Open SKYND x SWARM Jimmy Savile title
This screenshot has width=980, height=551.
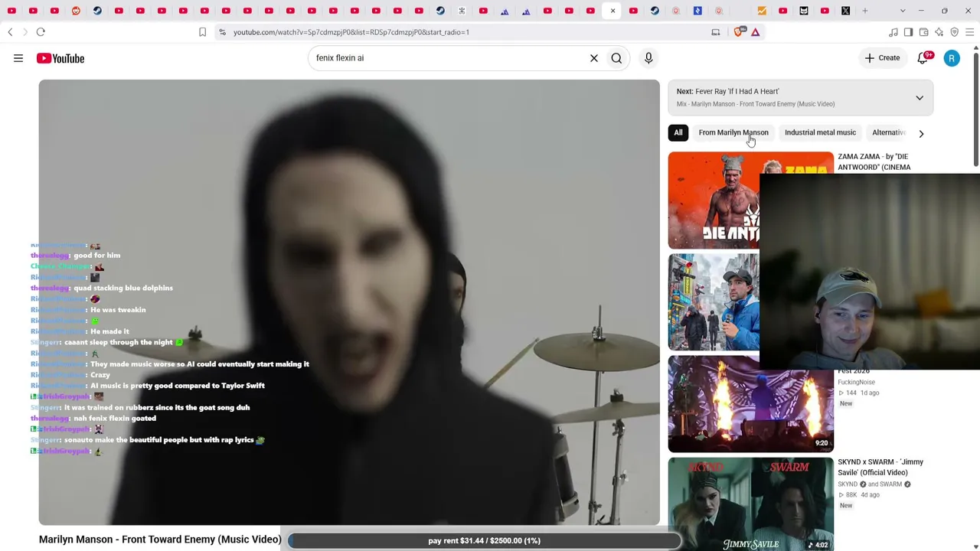[880, 468]
